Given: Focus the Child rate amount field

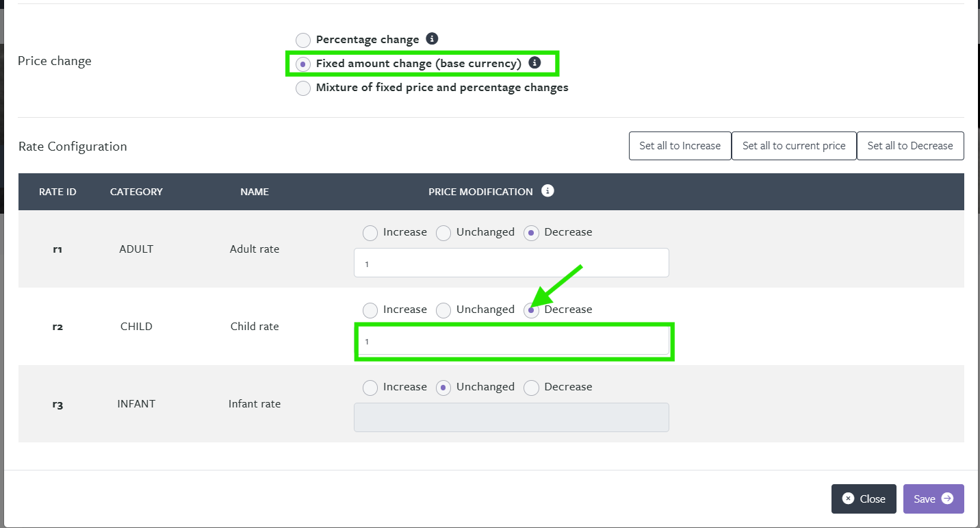Looking at the screenshot, I should 511,340.
